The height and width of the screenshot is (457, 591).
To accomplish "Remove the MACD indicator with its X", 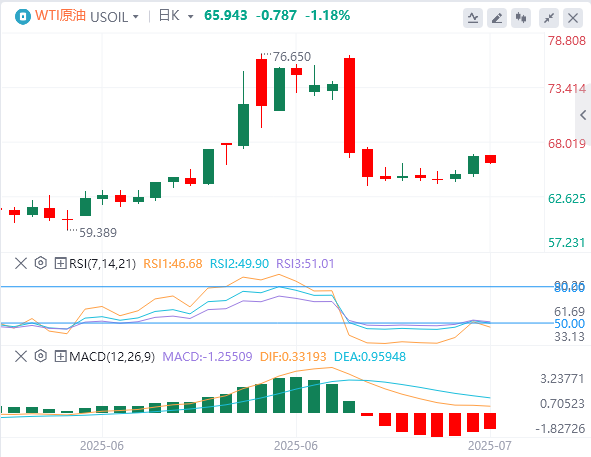I will pyautogui.click(x=21, y=356).
